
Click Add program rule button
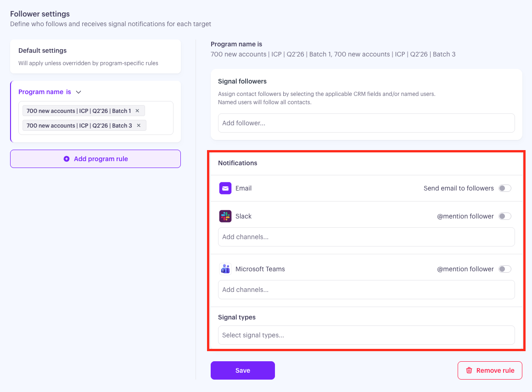(95, 159)
